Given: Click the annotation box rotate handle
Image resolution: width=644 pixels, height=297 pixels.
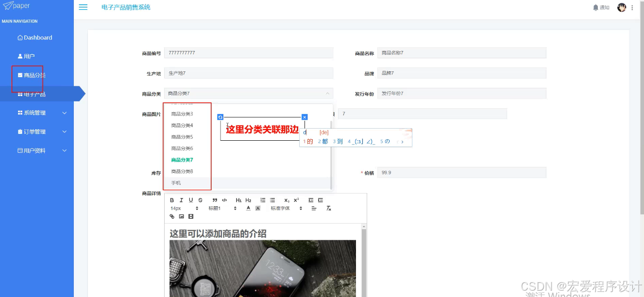Looking at the screenshot, I should pyautogui.click(x=220, y=117).
